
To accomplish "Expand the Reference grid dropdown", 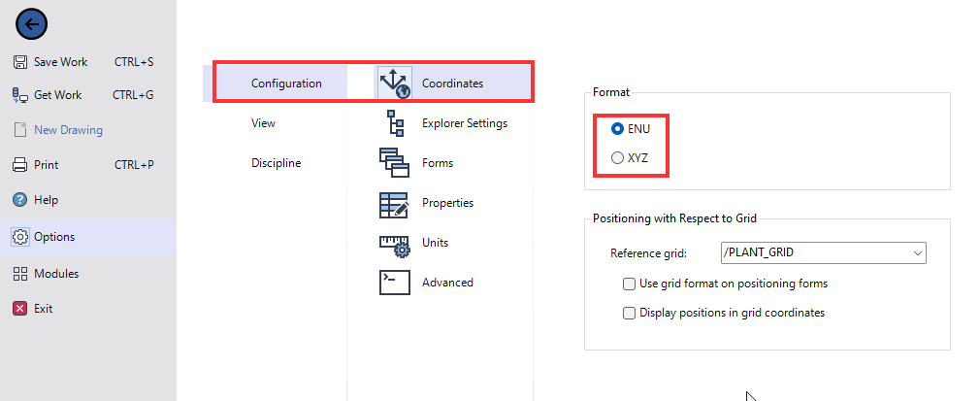I will (x=823, y=252).
